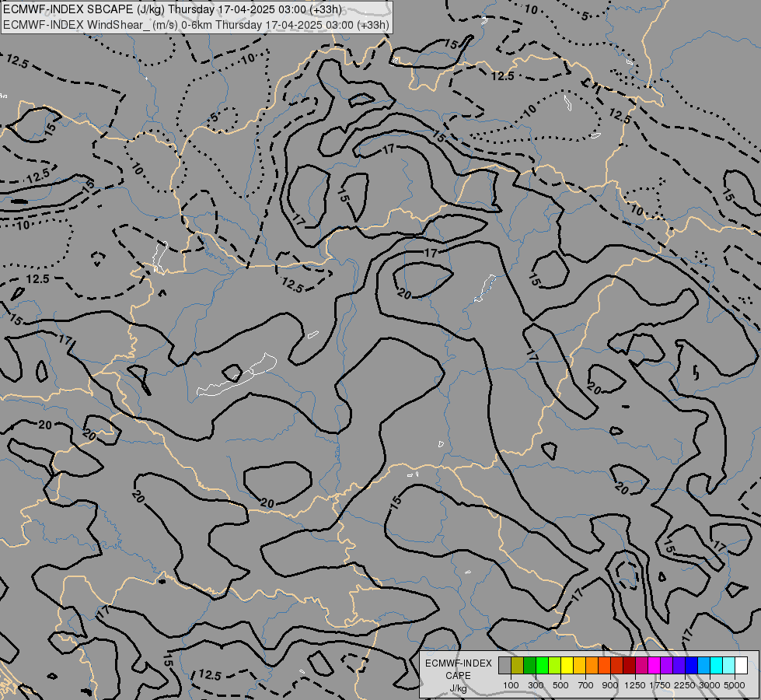This screenshot has width=761, height=700.
Task: Click the orange legend swatch
Action: click(x=592, y=666)
